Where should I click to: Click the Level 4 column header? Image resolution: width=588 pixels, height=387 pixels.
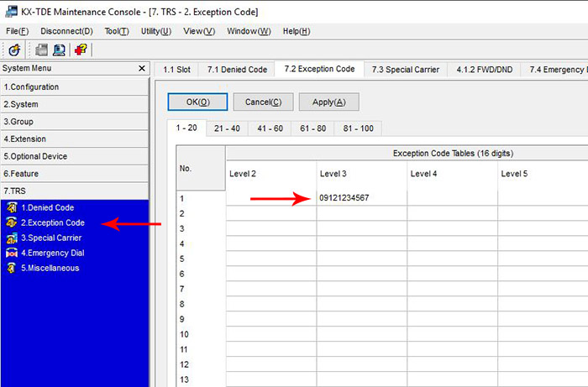pyautogui.click(x=453, y=174)
